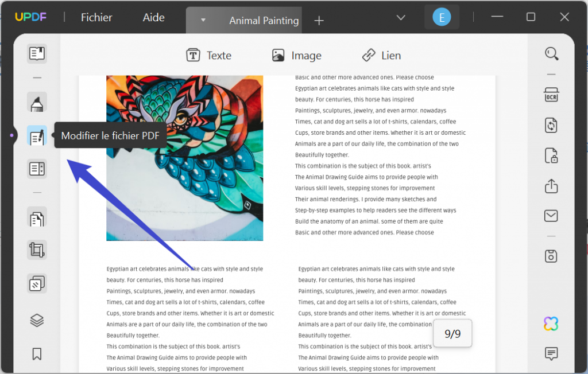Add a new tab with plus
Image resolution: width=588 pixels, height=374 pixels.
click(319, 21)
